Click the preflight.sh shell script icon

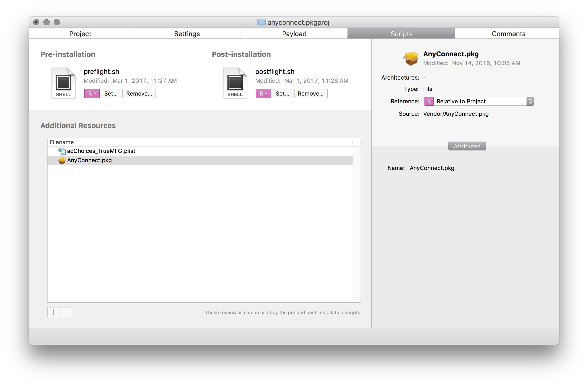point(63,82)
